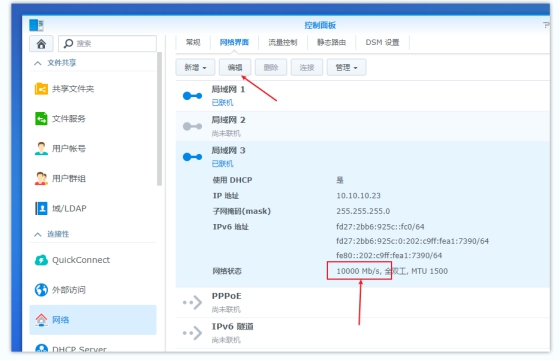The height and width of the screenshot is (361, 560).
Task: Open 外部访问 external access icon
Action: [41, 290]
